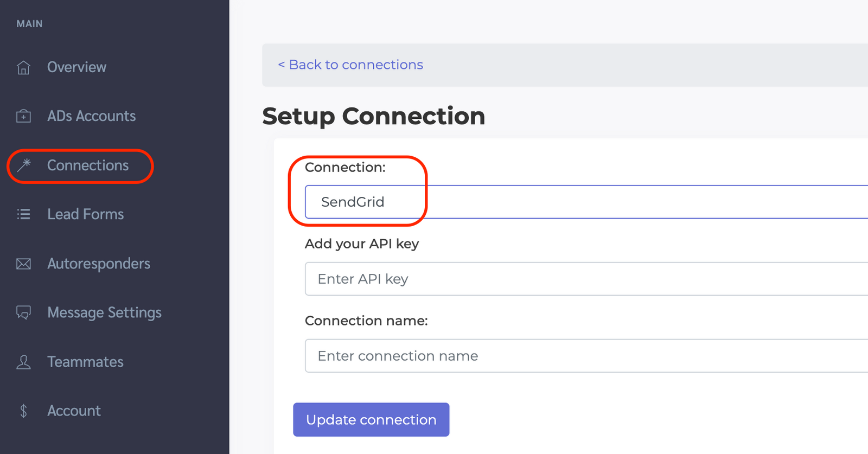Open Message Settings from the sidebar
The image size is (868, 454).
(x=104, y=312)
